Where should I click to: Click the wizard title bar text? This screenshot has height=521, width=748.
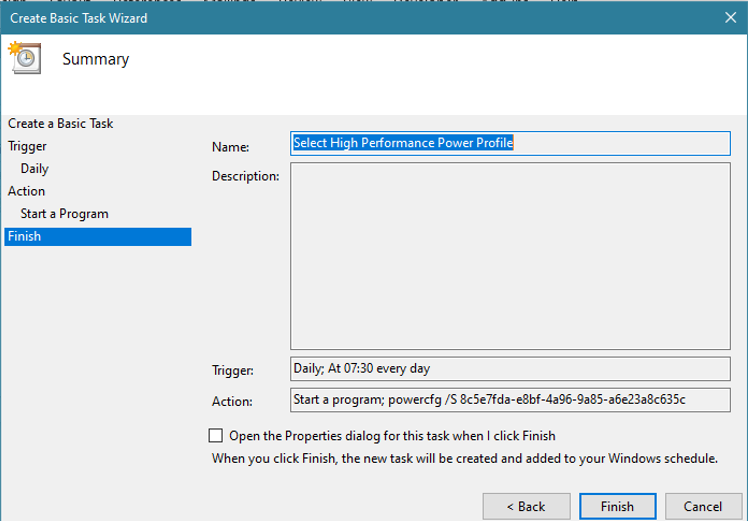coord(78,17)
